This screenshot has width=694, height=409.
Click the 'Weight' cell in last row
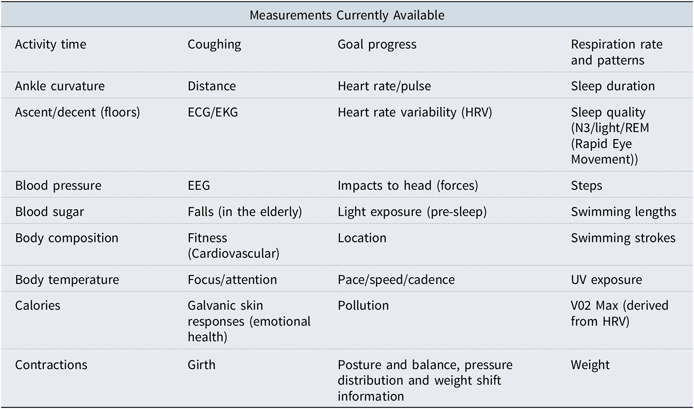[x=589, y=366]
